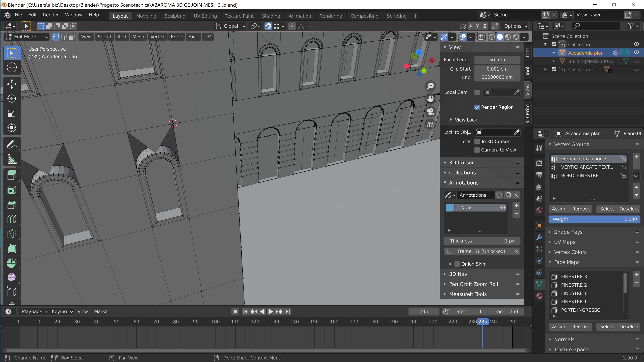Pick the Measure ruler tool
This screenshot has width=644, height=362.
coord(12,159)
